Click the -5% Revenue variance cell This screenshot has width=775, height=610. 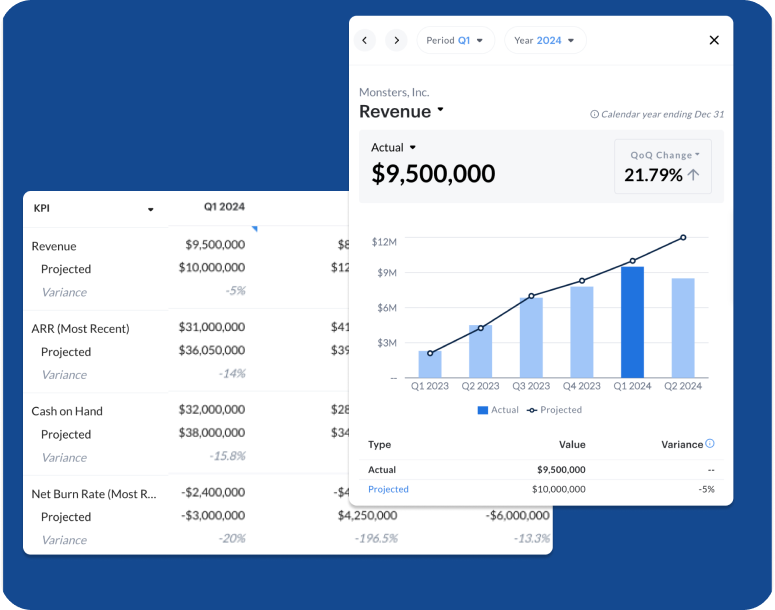tap(235, 291)
